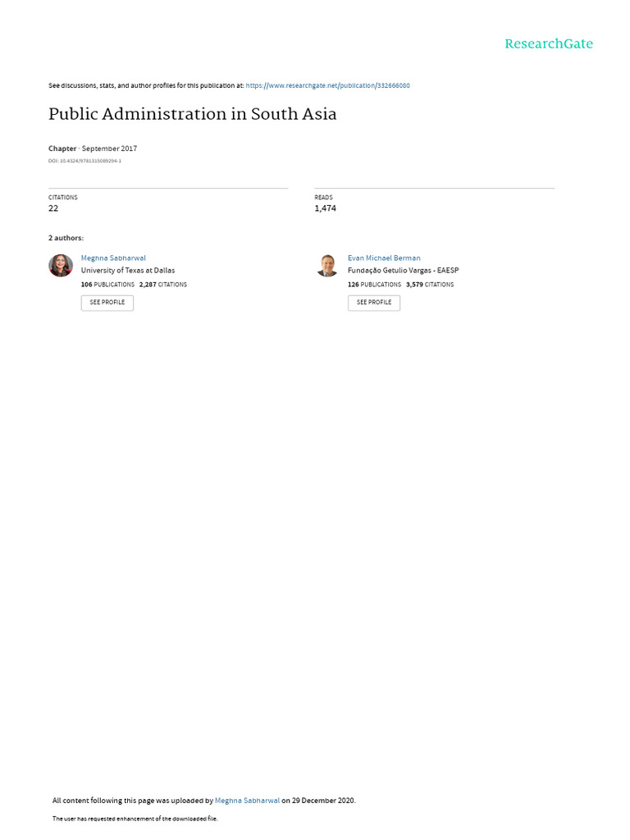This screenshot has width=630, height=840.
Task: Click the 106 Publications stat
Action: 107,285
